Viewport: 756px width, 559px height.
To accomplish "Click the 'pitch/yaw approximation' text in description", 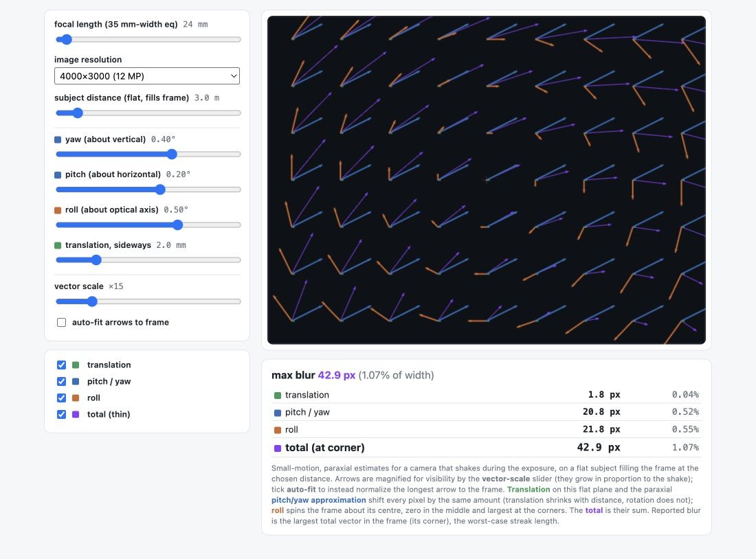I will click(319, 500).
